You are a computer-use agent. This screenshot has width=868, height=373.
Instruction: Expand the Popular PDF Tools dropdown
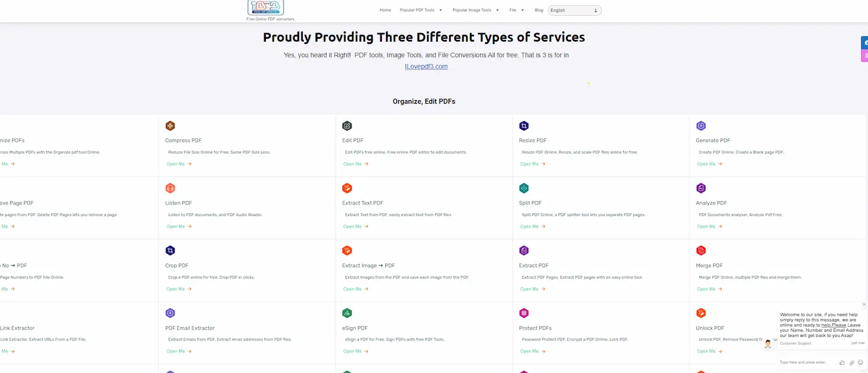coord(421,10)
